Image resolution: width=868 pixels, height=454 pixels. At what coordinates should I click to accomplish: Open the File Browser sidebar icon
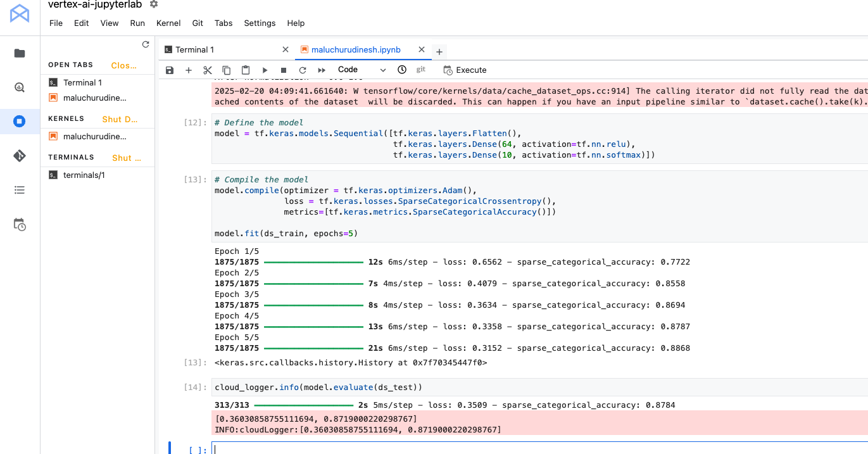20,53
